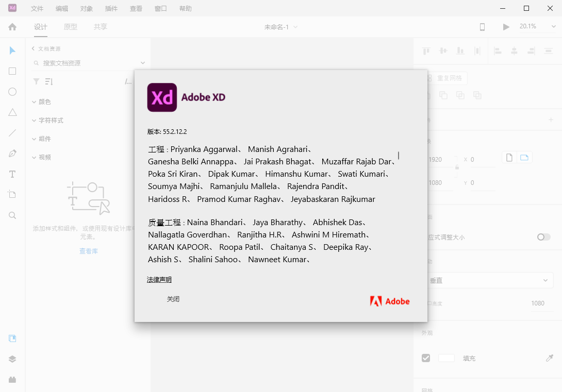
Task: Open the 帮助 menu
Action: point(185,9)
